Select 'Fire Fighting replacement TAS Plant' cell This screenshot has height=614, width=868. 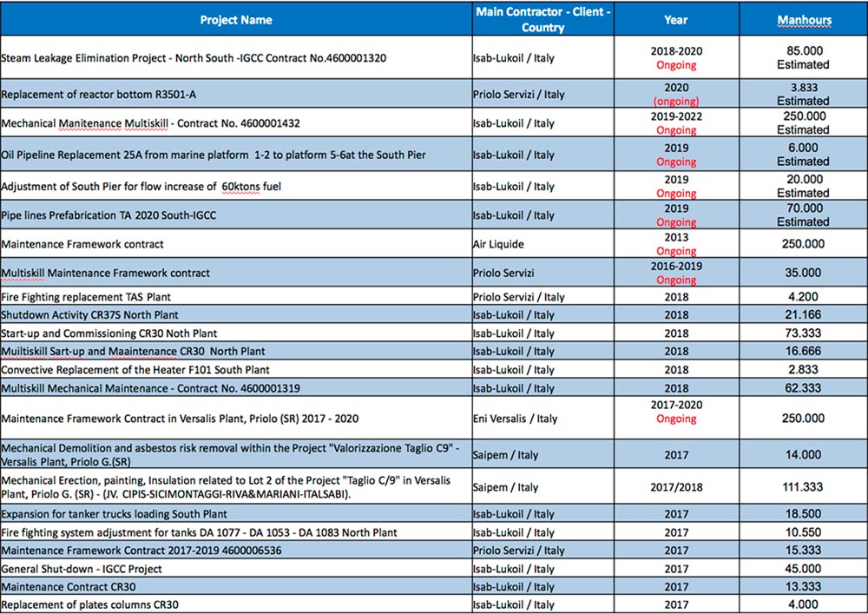(x=236, y=296)
